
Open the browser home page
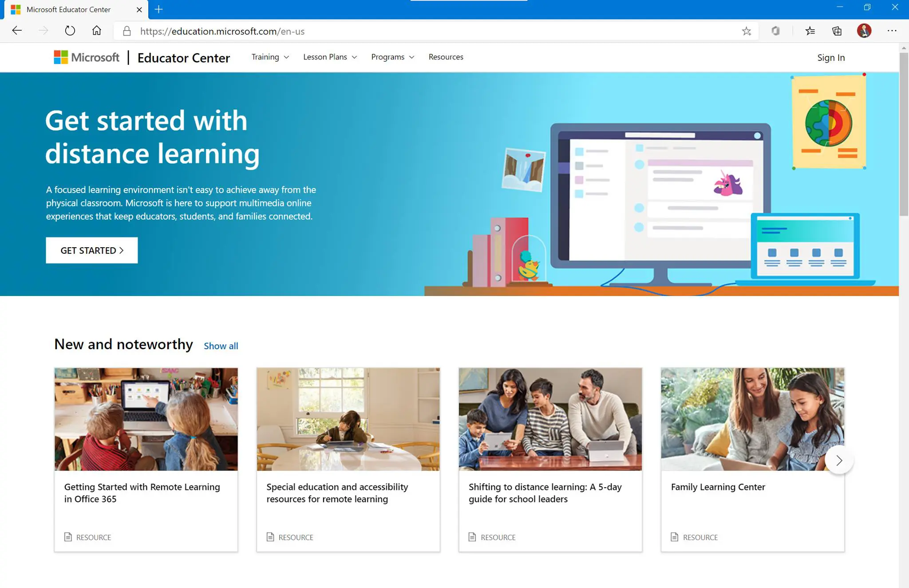tap(97, 31)
